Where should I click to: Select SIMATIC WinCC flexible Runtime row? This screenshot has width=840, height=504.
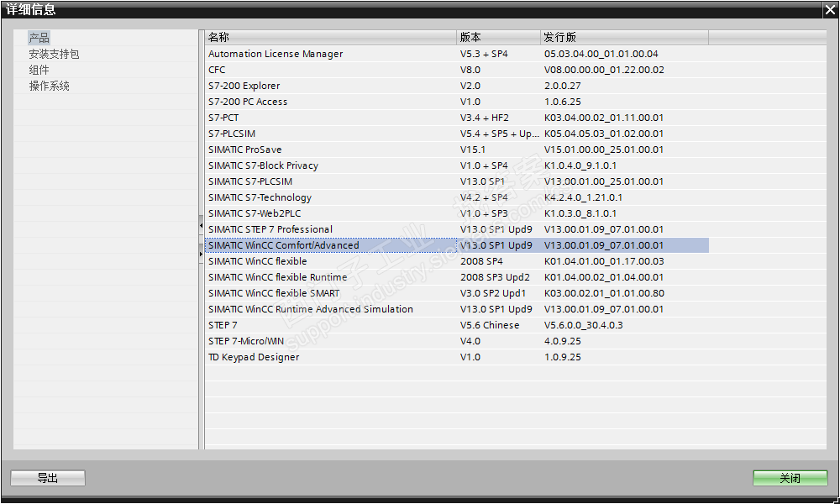457,277
